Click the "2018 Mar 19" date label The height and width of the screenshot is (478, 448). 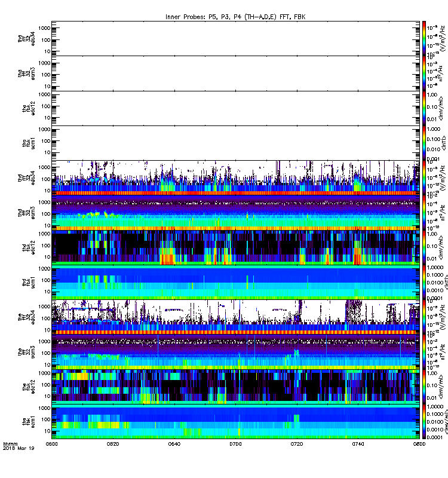click(x=19, y=448)
